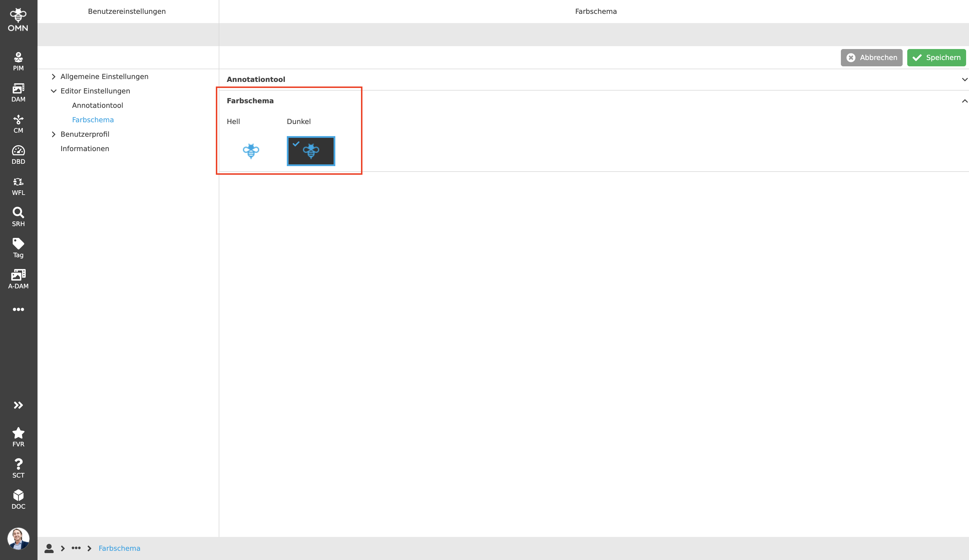Open the SRH search module
The image size is (969, 560).
[x=18, y=217]
